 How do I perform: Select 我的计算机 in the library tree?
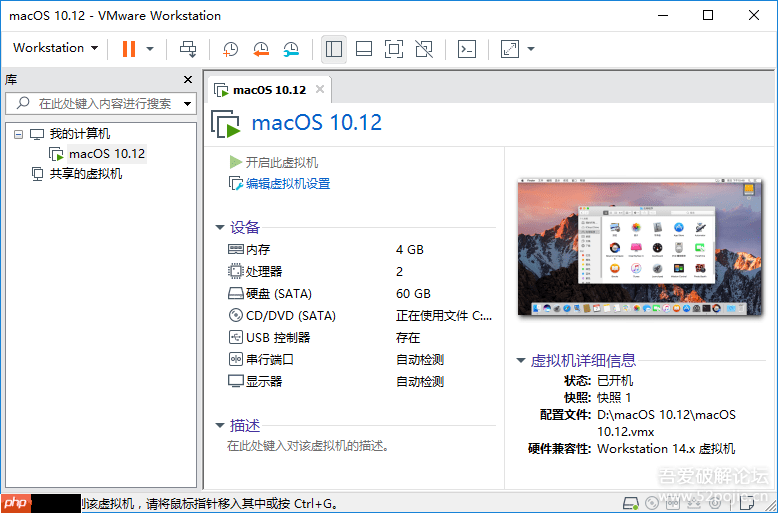click(79, 133)
